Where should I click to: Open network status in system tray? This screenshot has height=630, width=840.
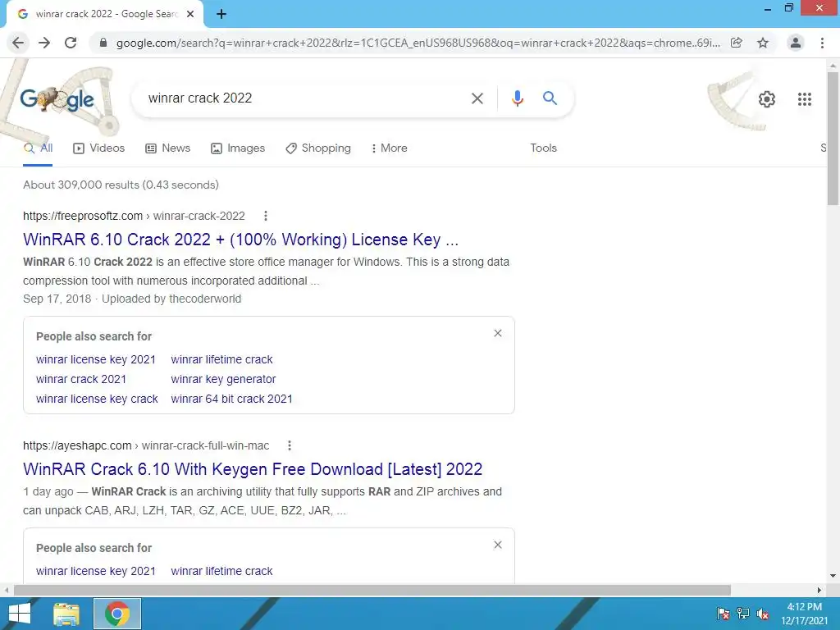[743, 614]
